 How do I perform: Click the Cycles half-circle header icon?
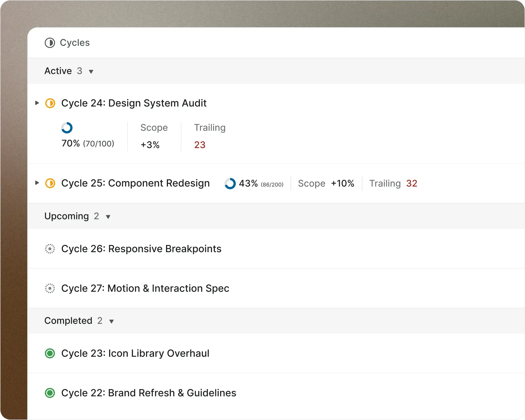(x=50, y=43)
